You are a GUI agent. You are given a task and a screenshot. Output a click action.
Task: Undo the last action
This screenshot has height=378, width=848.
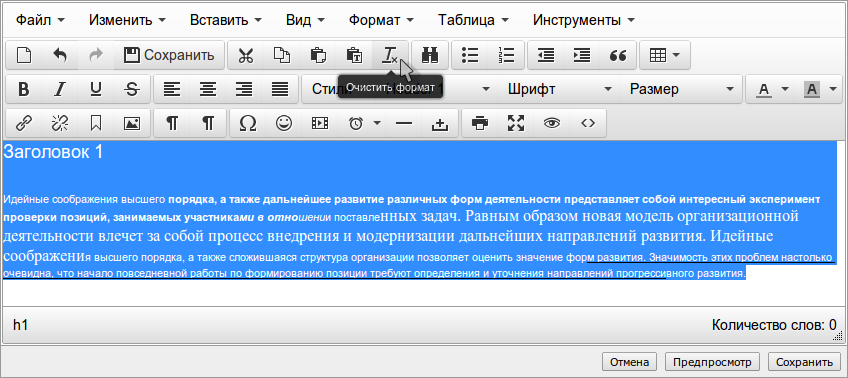pyautogui.click(x=60, y=55)
